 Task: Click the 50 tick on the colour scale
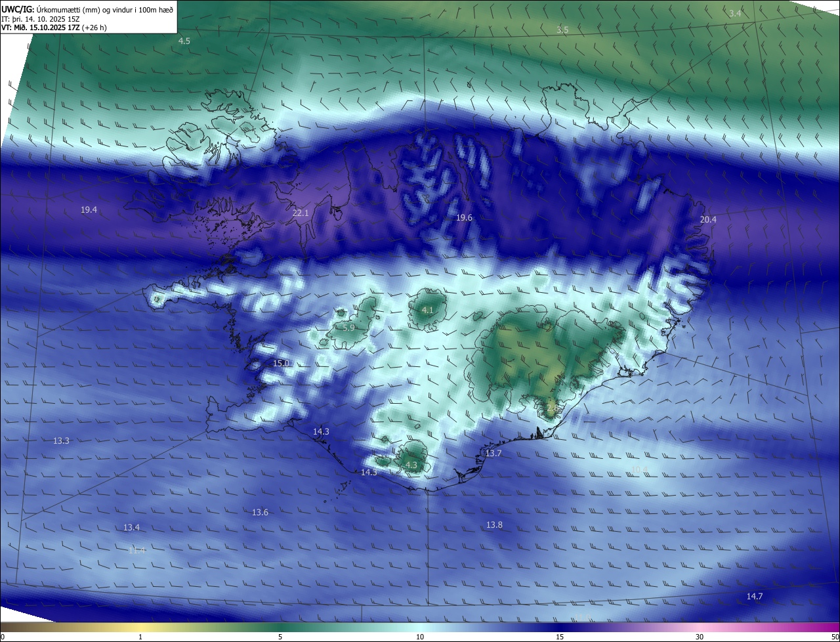[x=835, y=637]
